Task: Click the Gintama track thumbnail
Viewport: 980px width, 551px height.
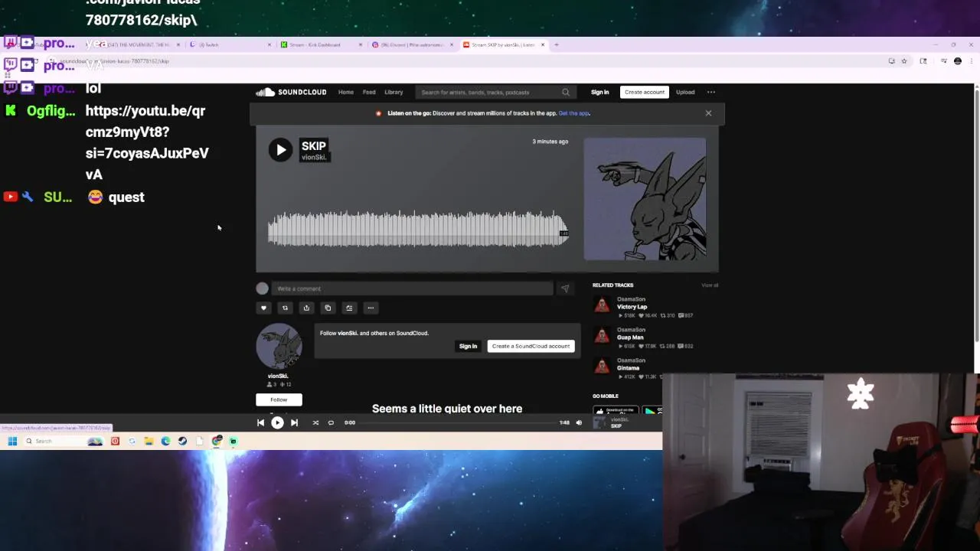Action: click(603, 367)
